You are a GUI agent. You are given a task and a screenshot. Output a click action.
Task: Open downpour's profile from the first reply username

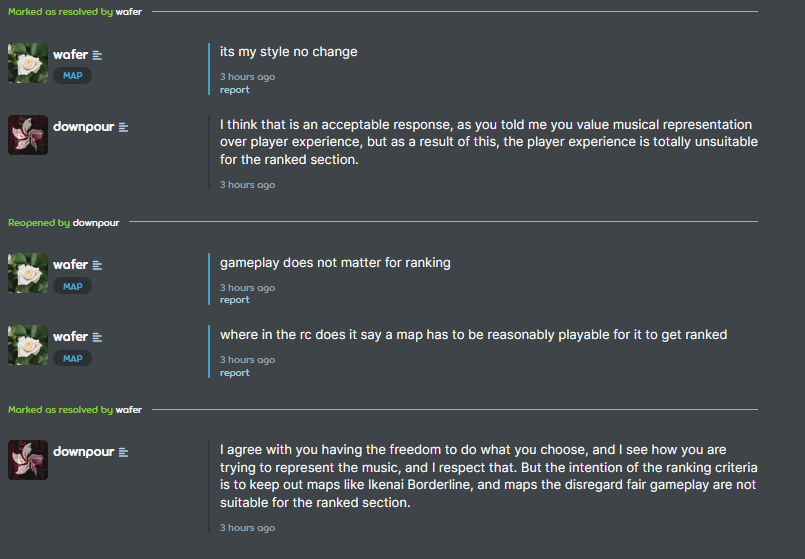tap(84, 126)
